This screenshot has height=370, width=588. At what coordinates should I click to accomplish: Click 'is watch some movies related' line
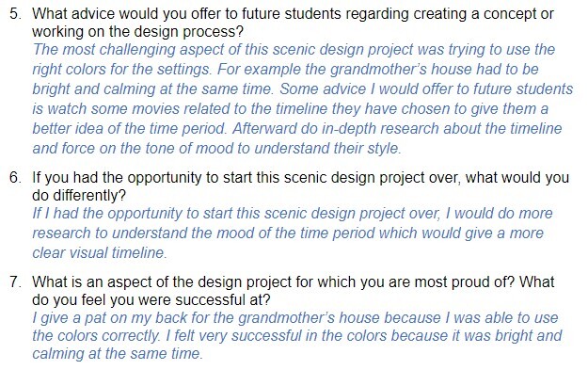291,109
